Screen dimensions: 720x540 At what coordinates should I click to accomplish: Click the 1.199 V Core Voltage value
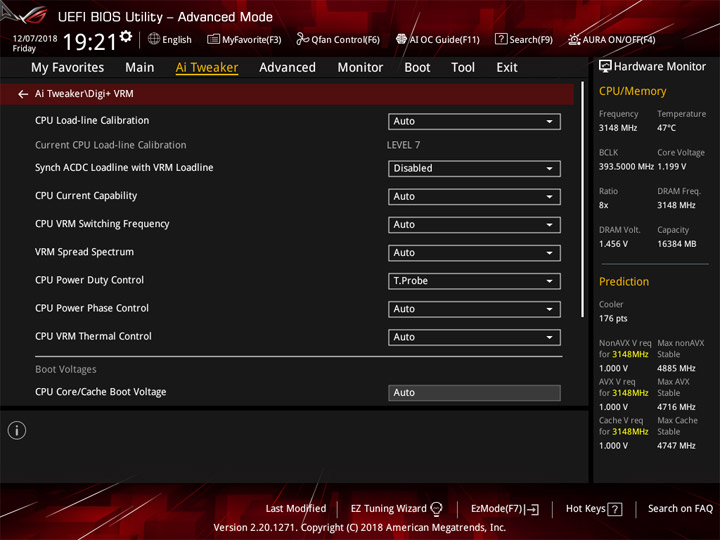click(x=671, y=167)
